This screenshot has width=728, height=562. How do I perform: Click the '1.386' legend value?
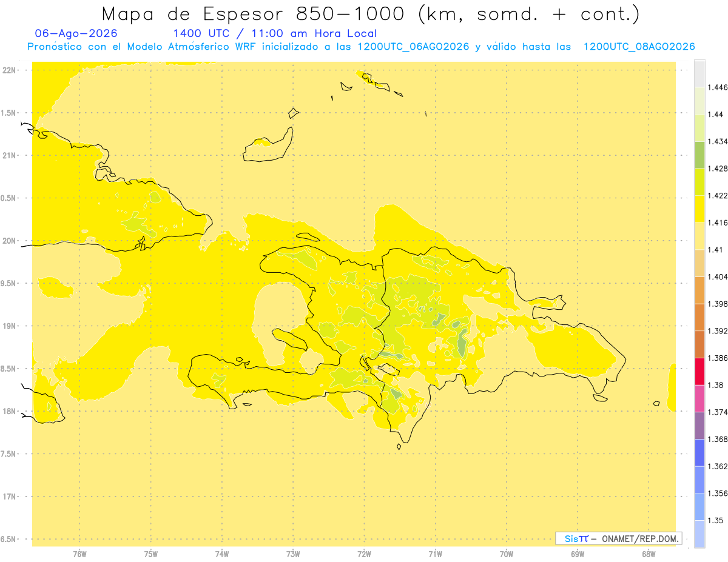(717, 358)
